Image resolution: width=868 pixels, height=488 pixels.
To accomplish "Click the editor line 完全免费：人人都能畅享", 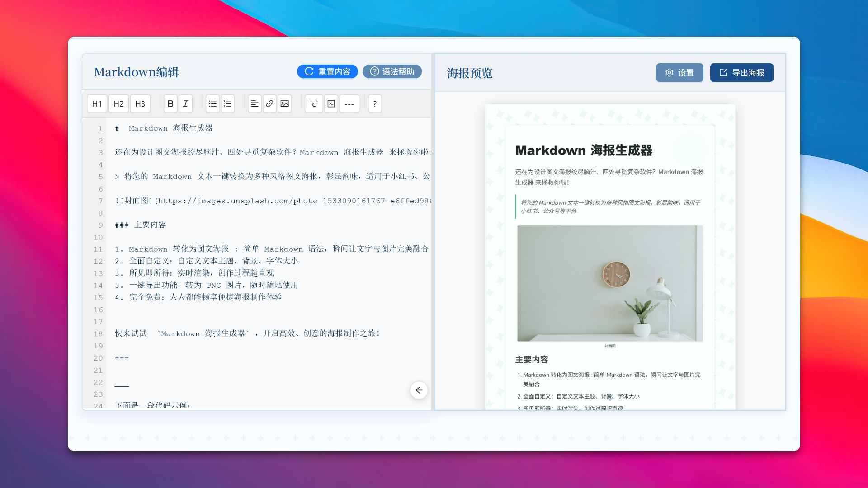I will [x=198, y=297].
